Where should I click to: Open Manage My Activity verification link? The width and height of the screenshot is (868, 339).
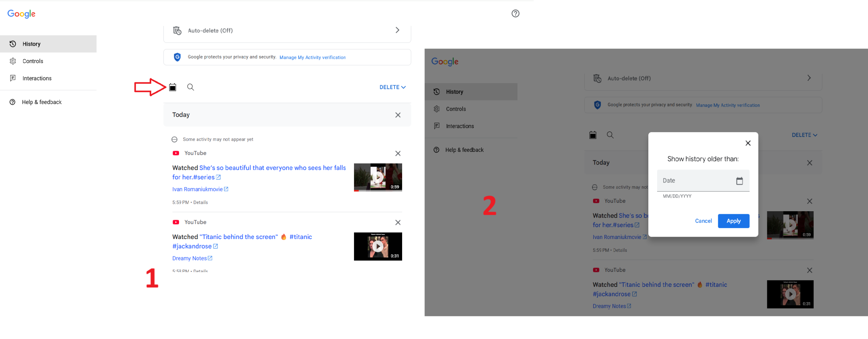pyautogui.click(x=312, y=57)
